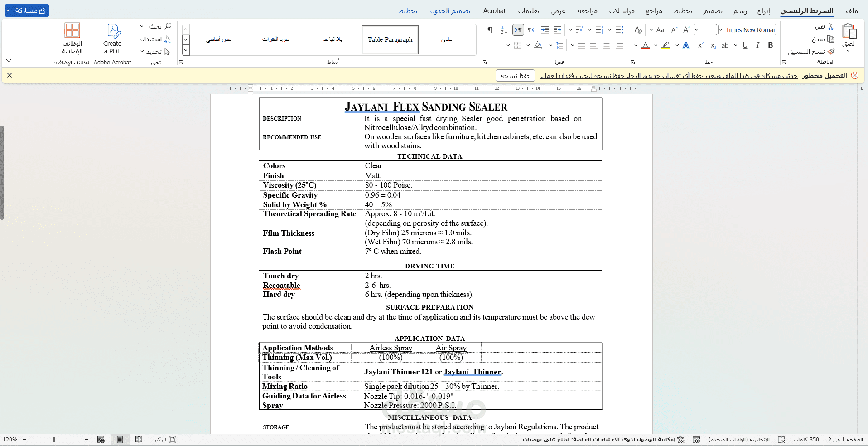Screen dimensions: 868x446
Task: Switch to Read Mode view icon
Action: pos(139,440)
